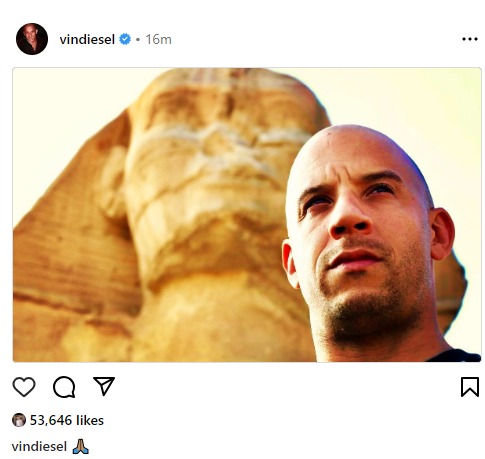This screenshot has width=485, height=459.
Task: Save the post with the bookmark icon
Action: pos(470,387)
